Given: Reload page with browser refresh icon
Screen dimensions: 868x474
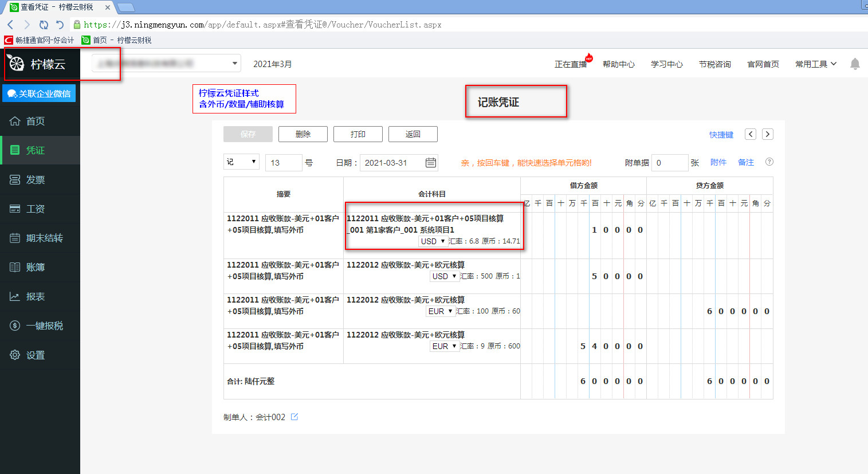Looking at the screenshot, I should click(x=44, y=25).
